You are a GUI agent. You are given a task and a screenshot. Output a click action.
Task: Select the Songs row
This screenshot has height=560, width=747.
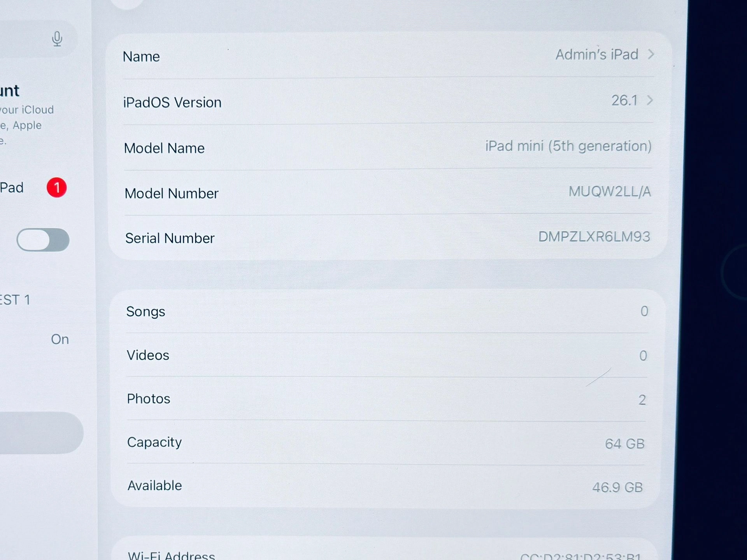(388, 311)
